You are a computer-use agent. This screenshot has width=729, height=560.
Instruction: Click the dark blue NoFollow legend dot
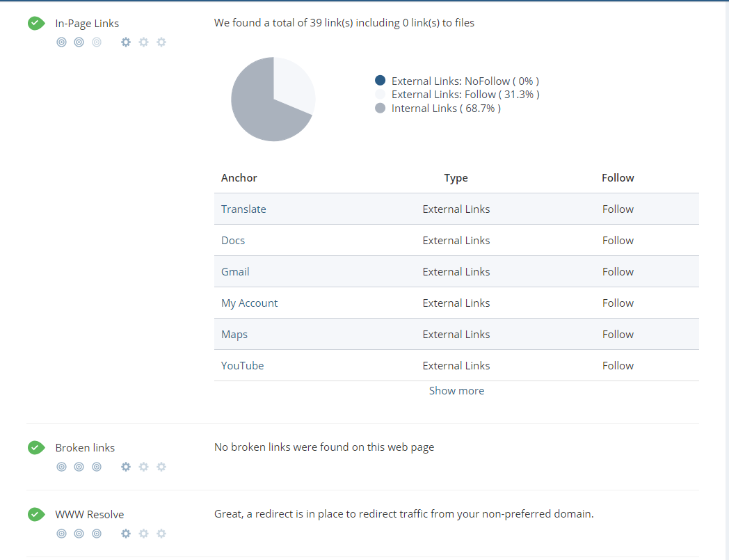380,81
